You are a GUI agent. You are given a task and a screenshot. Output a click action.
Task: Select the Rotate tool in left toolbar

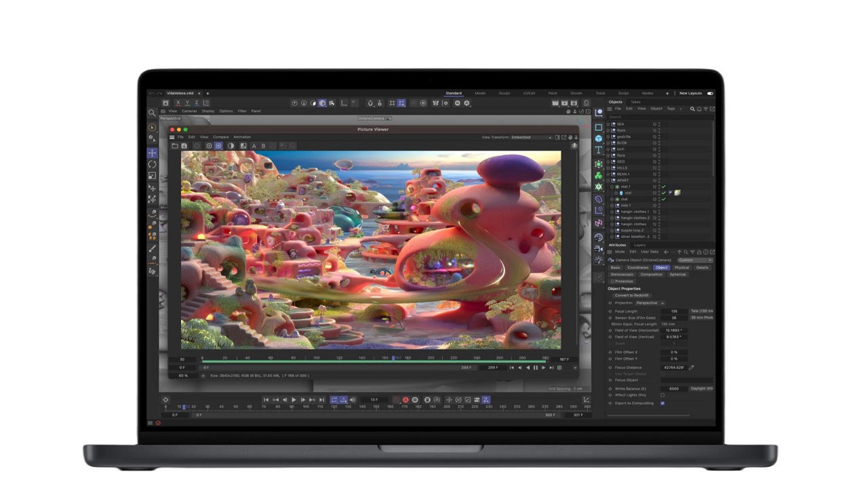pyautogui.click(x=152, y=164)
